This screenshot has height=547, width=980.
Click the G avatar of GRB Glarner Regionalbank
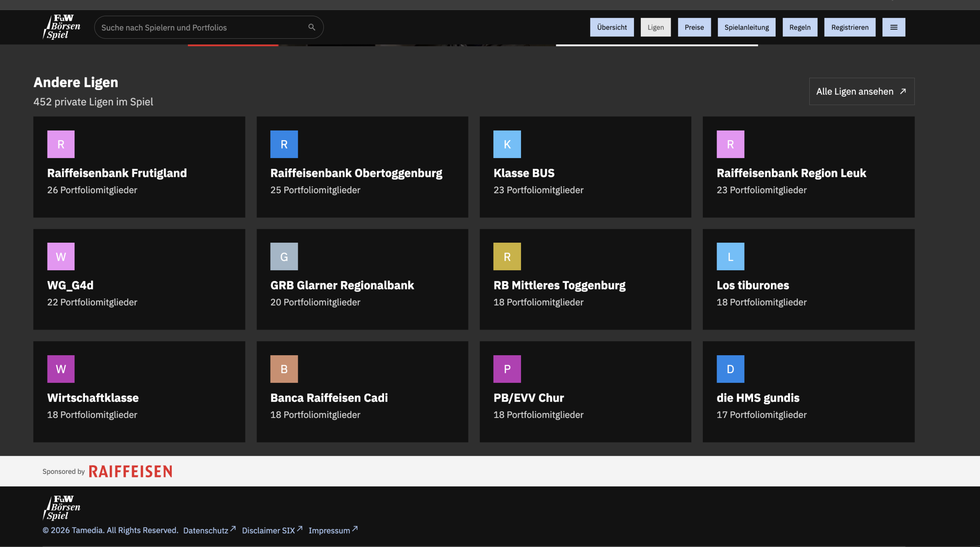click(284, 256)
